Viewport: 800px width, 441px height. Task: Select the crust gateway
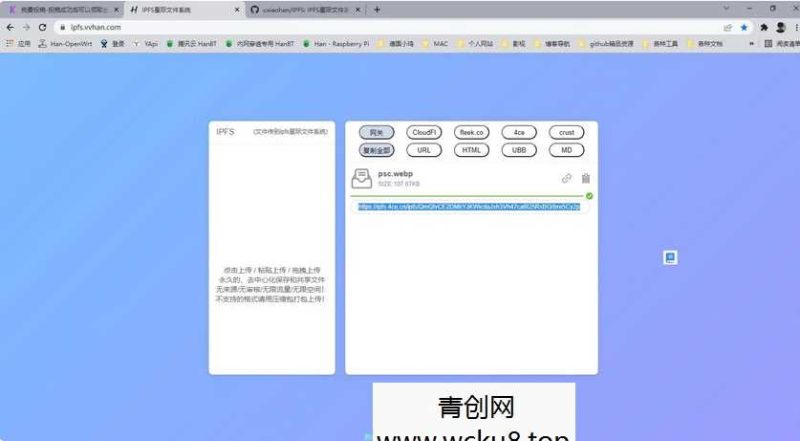point(566,133)
